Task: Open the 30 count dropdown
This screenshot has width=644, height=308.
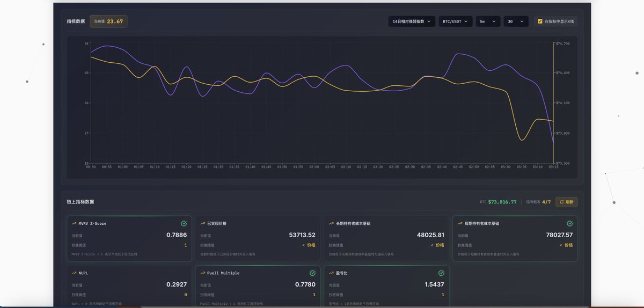Action: coord(516,21)
